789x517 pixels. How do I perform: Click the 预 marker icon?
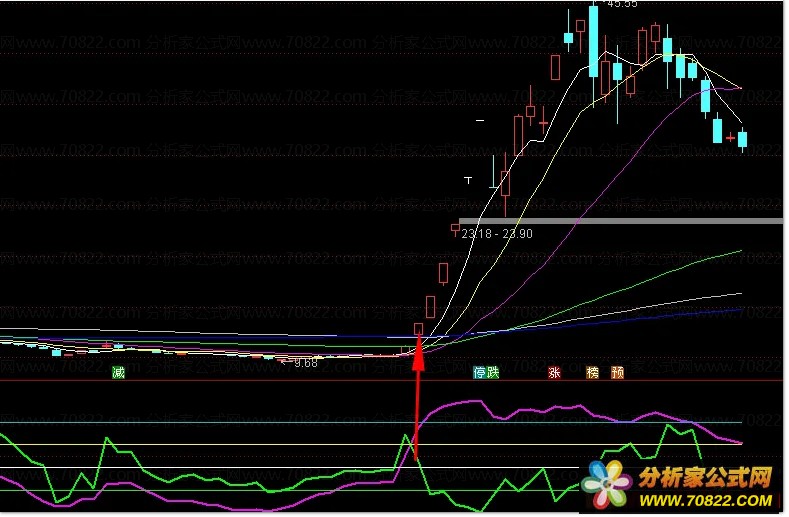pyautogui.click(x=617, y=373)
